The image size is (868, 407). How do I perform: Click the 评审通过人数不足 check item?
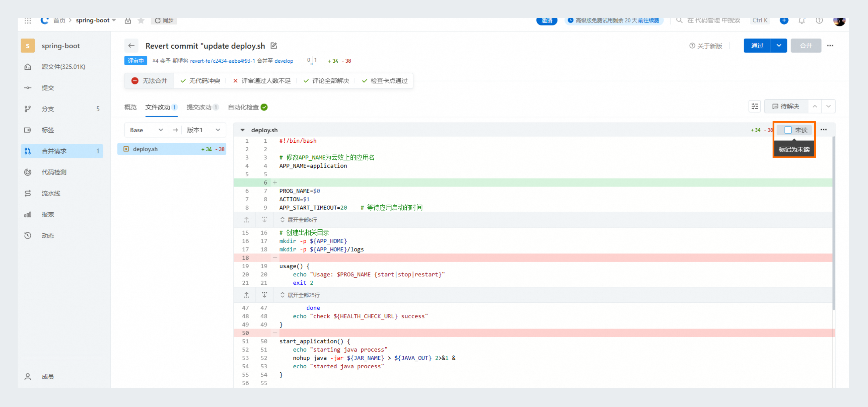coord(262,81)
